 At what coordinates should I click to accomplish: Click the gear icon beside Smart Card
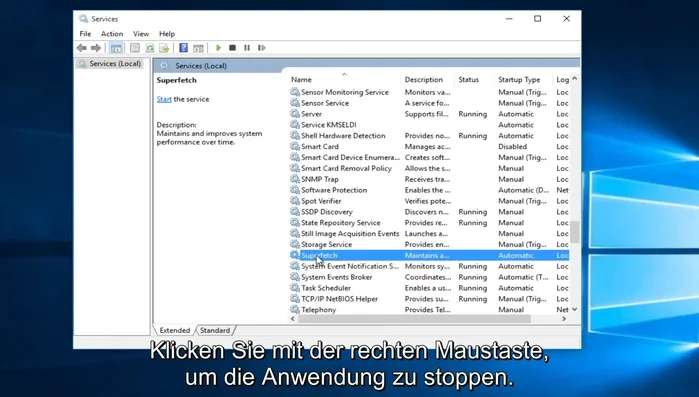295,146
